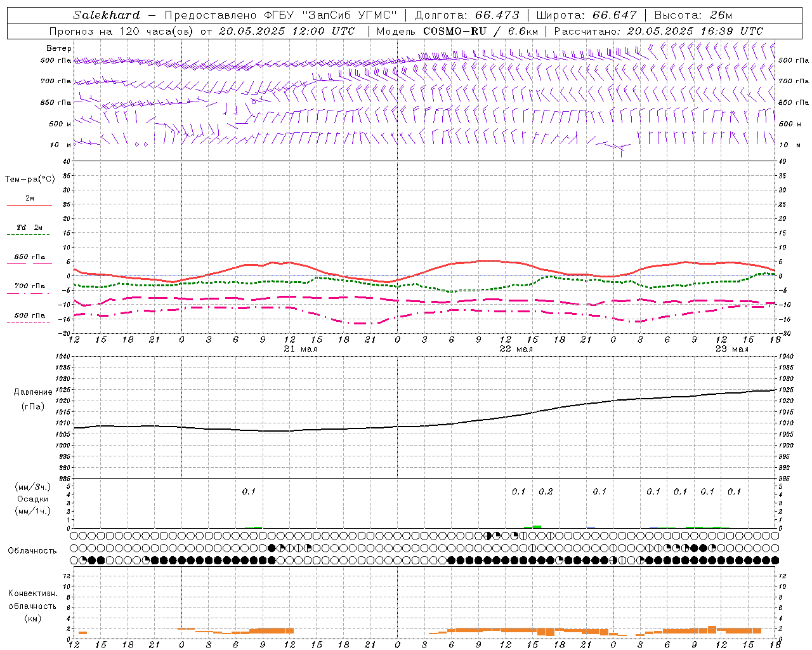This screenshot has height=650, width=812.
Task: Click the Предоставлено ФГБУ "ЗапСиб УГМС" provider text
Action: click(x=281, y=15)
